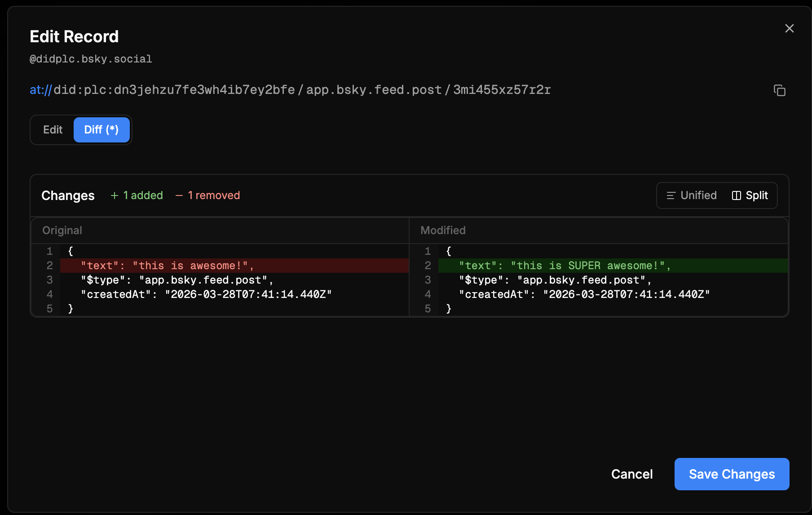
Task: Cancel editing the record
Action: [x=631, y=474]
